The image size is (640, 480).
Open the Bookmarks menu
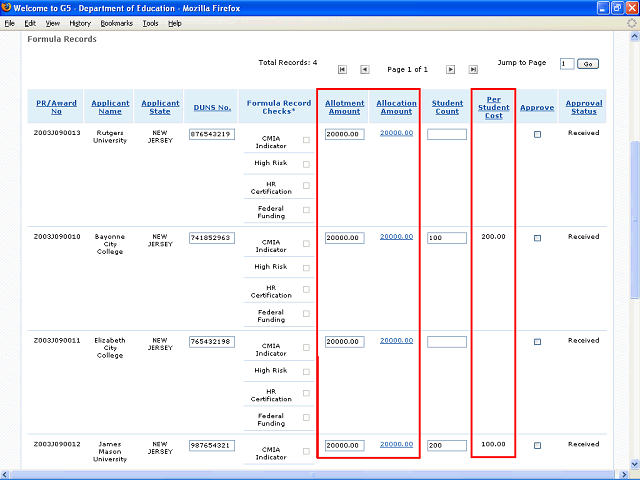116,23
